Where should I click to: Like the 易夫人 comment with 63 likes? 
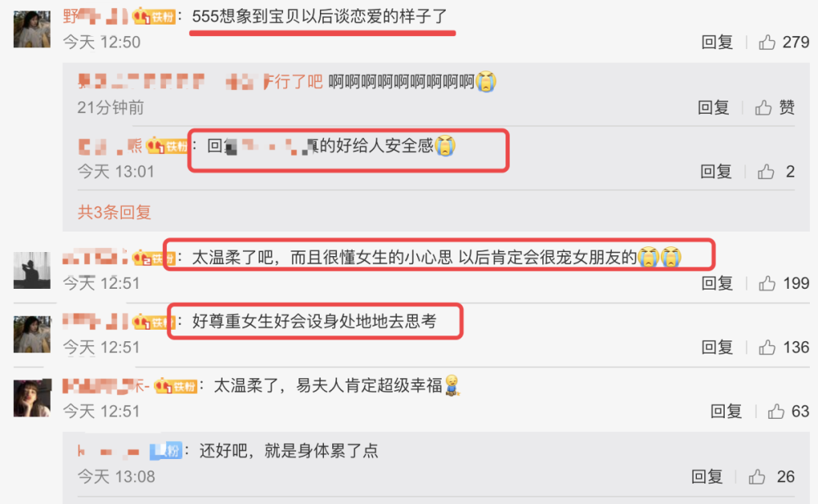click(775, 411)
